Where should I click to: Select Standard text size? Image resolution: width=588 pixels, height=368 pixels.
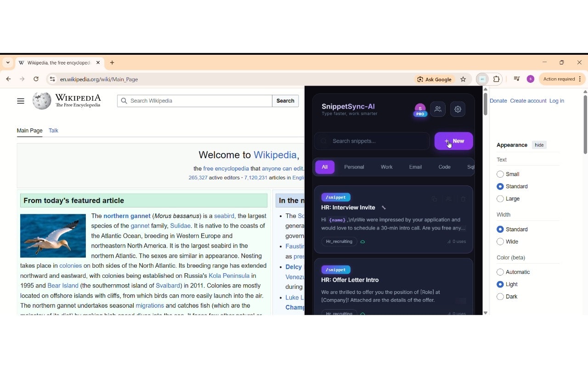click(x=500, y=186)
